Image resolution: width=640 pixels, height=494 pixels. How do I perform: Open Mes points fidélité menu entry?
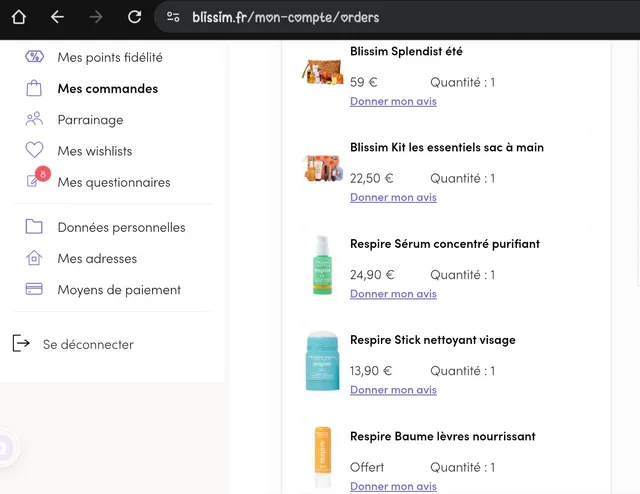110,58
